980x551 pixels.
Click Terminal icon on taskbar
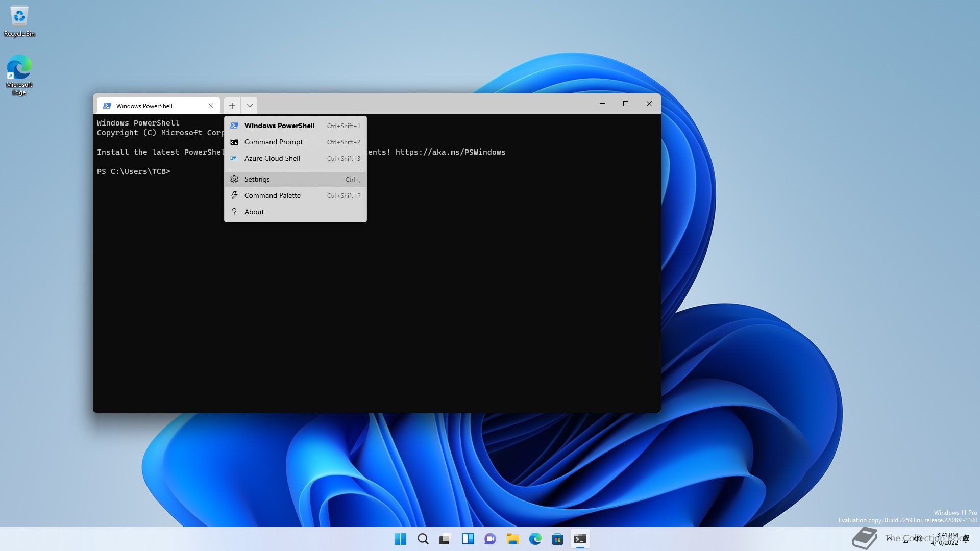point(580,539)
